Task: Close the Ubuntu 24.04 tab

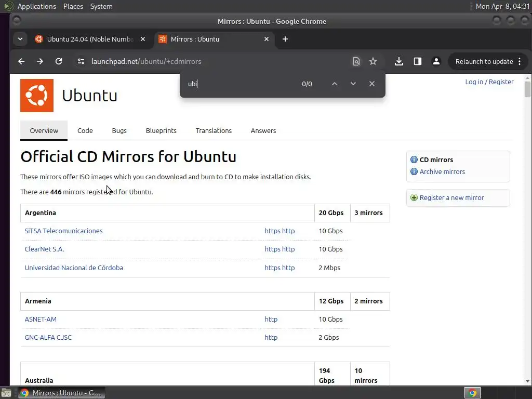Action: pos(143,39)
